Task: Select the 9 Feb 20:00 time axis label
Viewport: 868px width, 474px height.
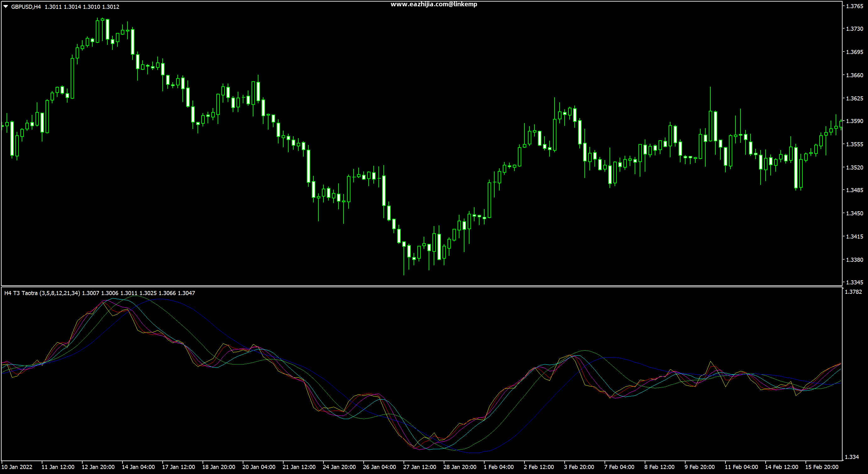Action: (x=700, y=467)
